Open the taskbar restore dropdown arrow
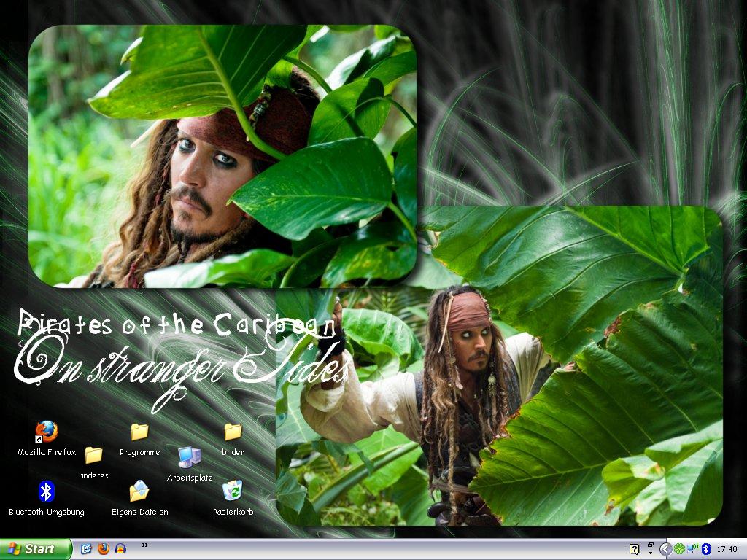The width and height of the screenshot is (747, 560). tap(650, 549)
